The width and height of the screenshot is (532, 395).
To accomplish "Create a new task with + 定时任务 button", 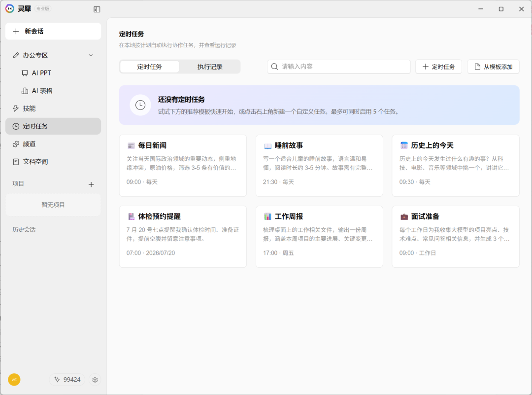I will pyautogui.click(x=438, y=67).
